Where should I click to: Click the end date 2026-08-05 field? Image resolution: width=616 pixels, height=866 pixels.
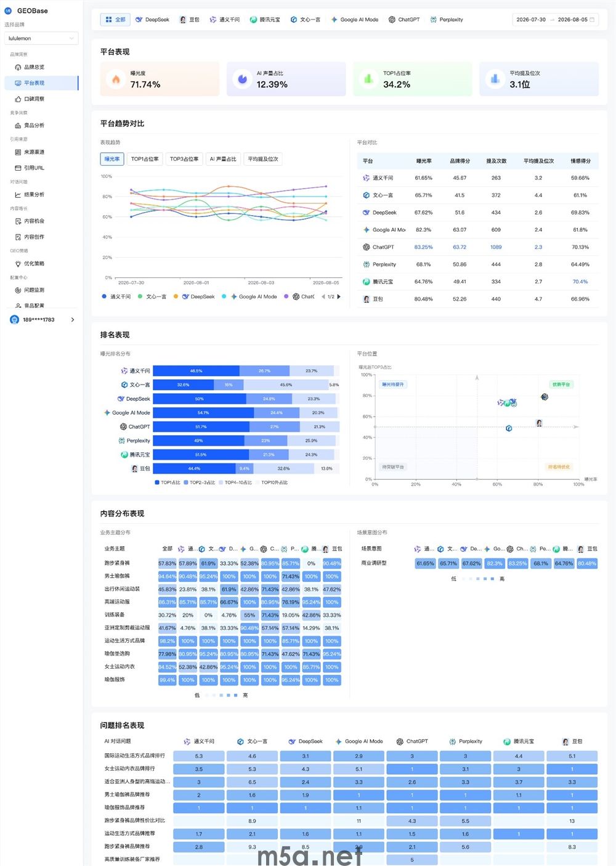point(572,20)
